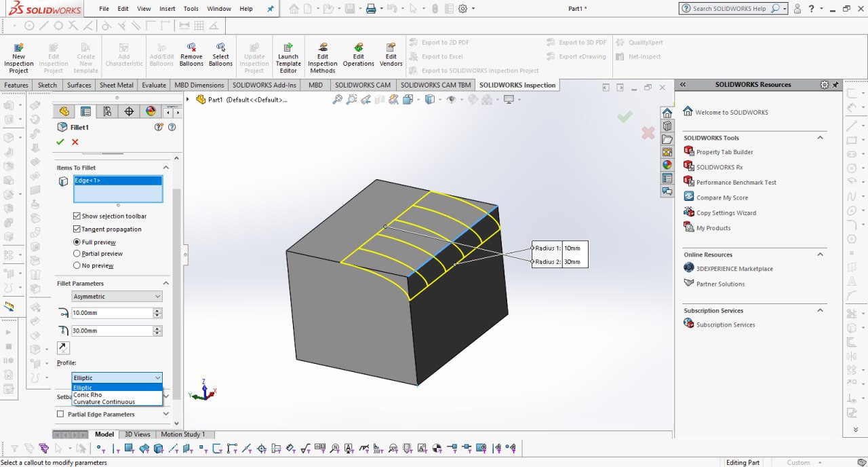868x467 pixels.
Task: Enable Partial Edge Parameters checkbox
Action: pos(60,414)
